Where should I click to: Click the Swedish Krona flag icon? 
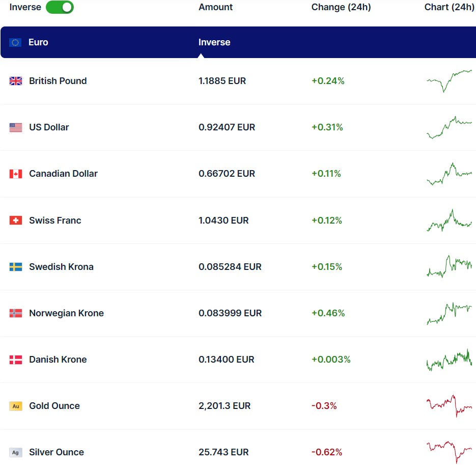point(16,267)
